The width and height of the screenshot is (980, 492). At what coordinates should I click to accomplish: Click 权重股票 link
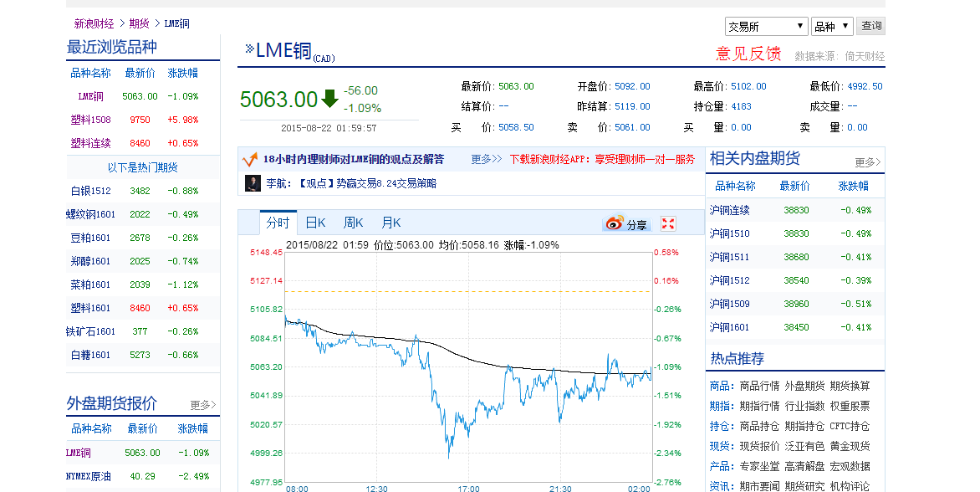[x=850, y=407]
